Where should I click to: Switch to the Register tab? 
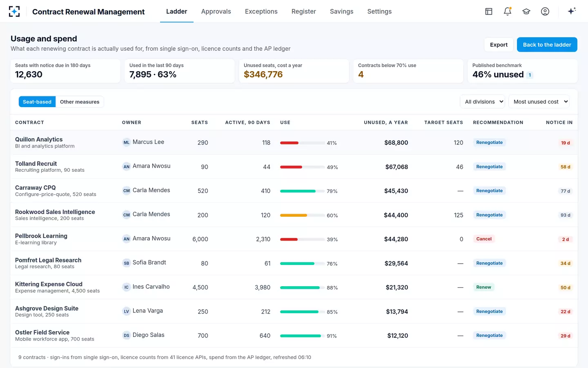pyautogui.click(x=304, y=11)
